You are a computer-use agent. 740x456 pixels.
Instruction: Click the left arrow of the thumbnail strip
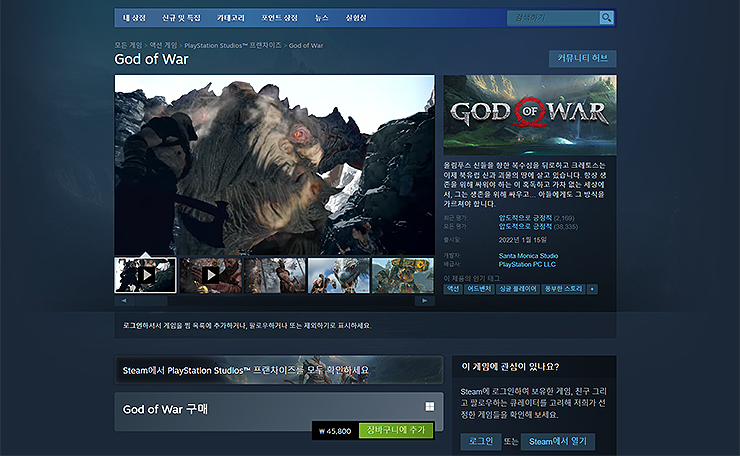coord(124,301)
